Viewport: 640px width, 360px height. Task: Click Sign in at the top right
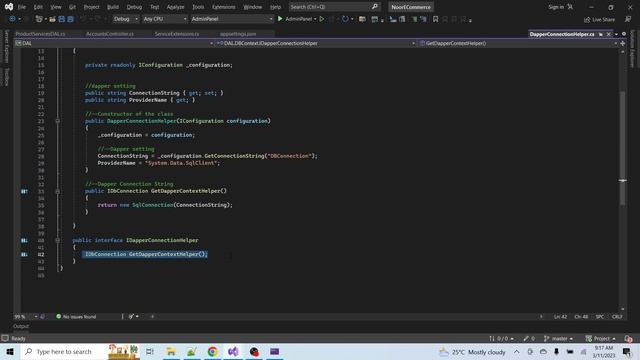tap(556, 7)
